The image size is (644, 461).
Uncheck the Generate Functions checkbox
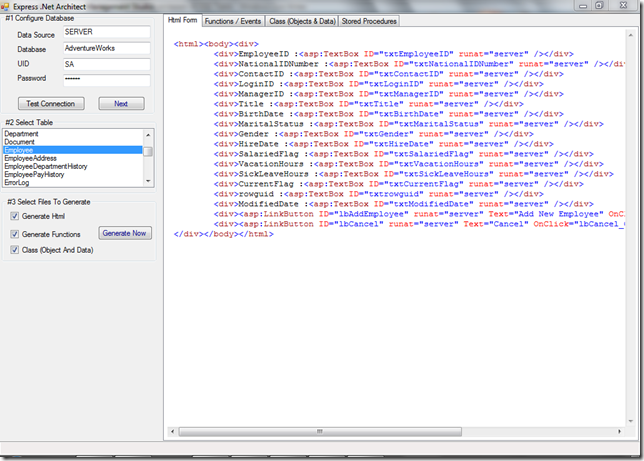[14, 234]
